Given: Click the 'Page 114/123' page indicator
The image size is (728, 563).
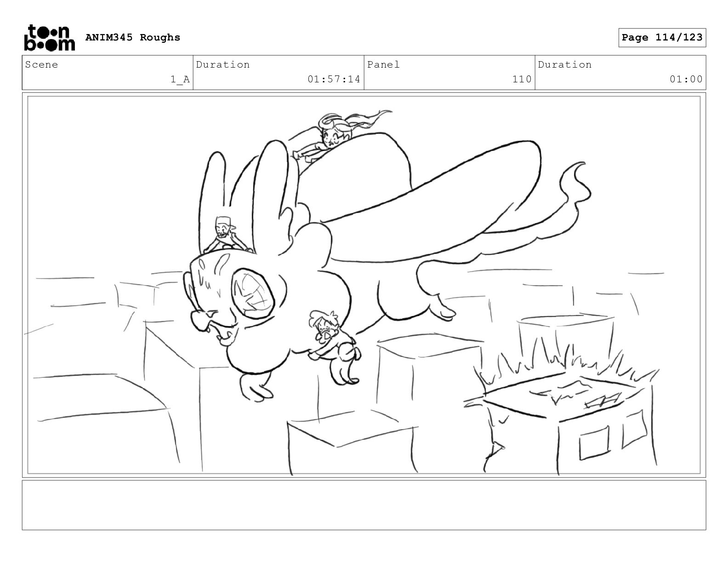Looking at the screenshot, I should pos(662,38).
